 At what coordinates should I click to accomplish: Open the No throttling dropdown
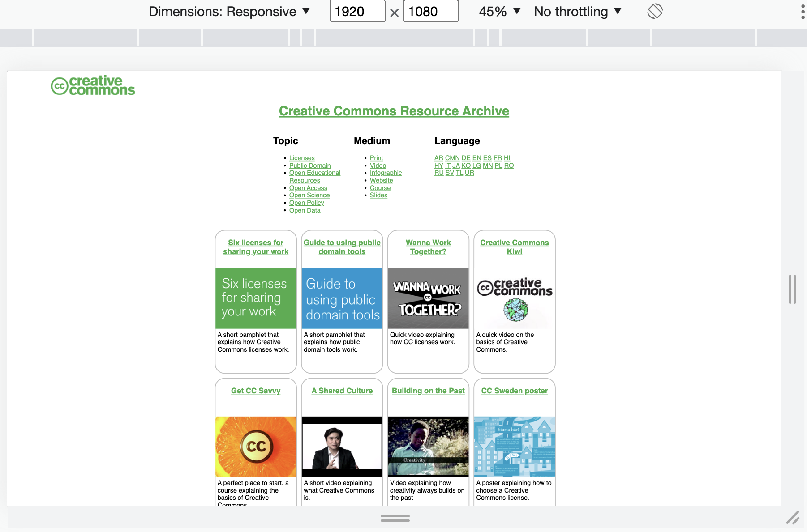click(x=578, y=11)
